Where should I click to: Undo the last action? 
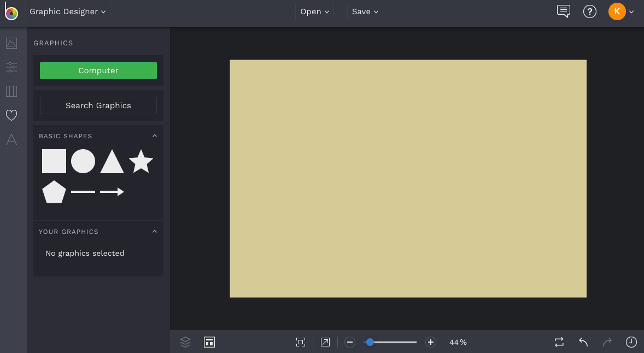583,342
